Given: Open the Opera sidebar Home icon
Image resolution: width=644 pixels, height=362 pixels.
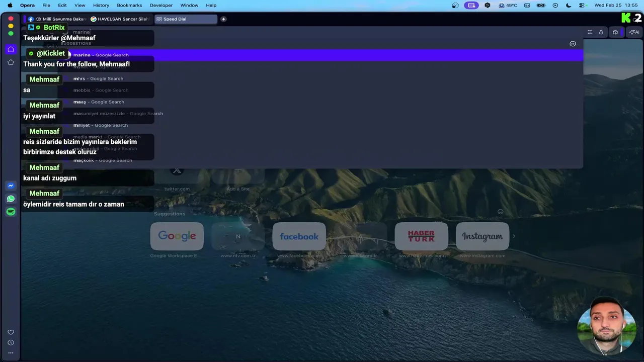Looking at the screenshot, I should click(x=11, y=49).
